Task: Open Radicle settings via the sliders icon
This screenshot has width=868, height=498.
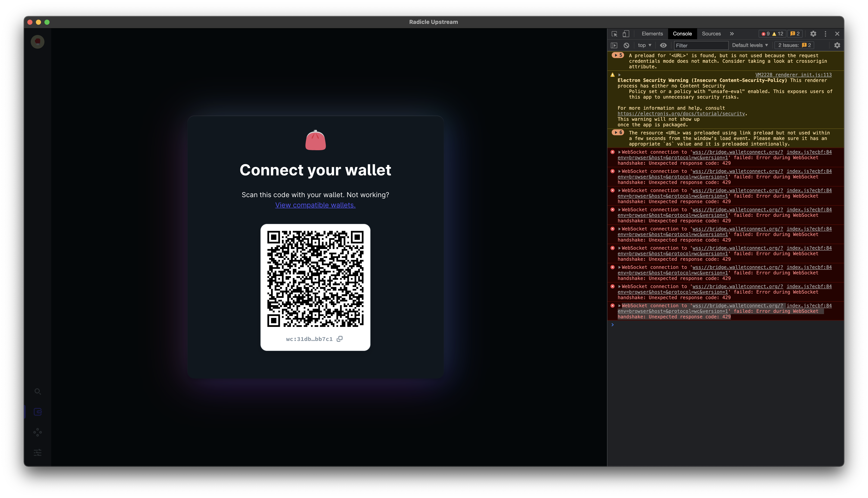Action: (38, 452)
